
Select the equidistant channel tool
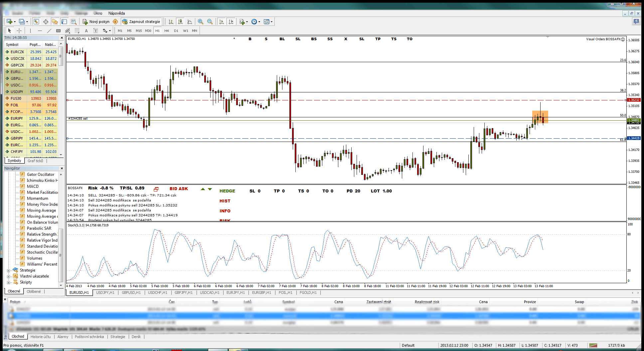click(x=68, y=31)
